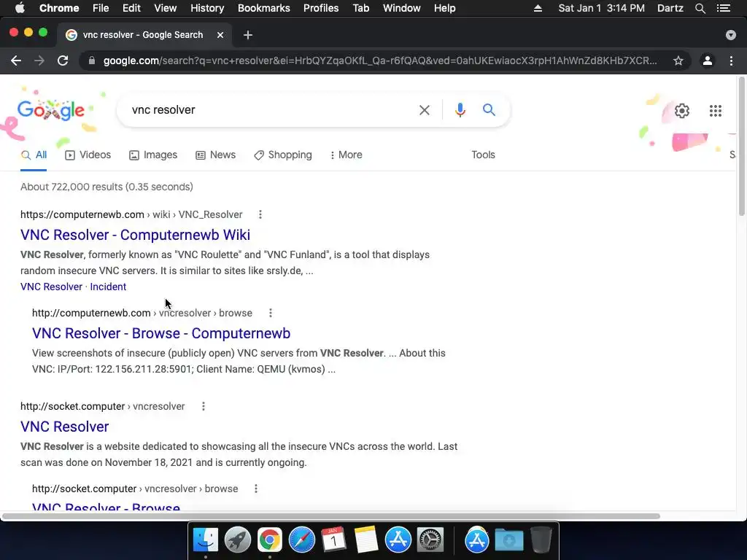Switch to Images results
The image size is (747, 560).
tap(153, 155)
